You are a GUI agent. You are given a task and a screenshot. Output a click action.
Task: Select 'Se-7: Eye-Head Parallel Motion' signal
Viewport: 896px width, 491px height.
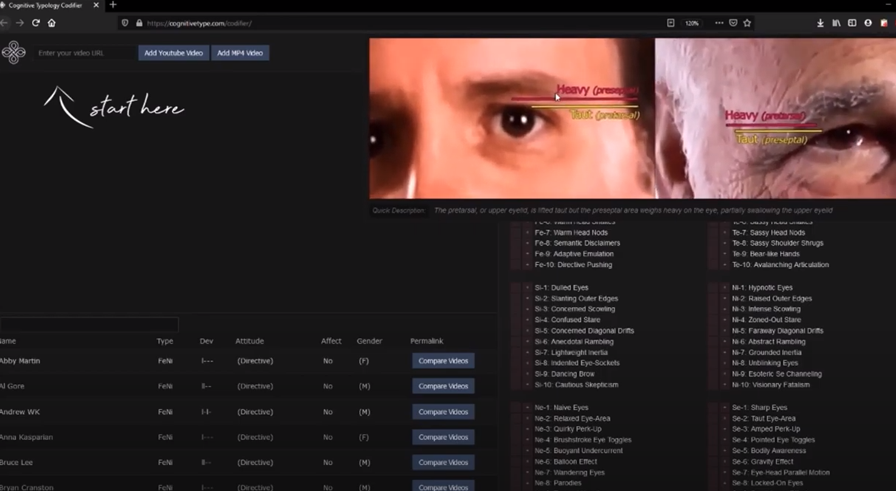pos(781,472)
